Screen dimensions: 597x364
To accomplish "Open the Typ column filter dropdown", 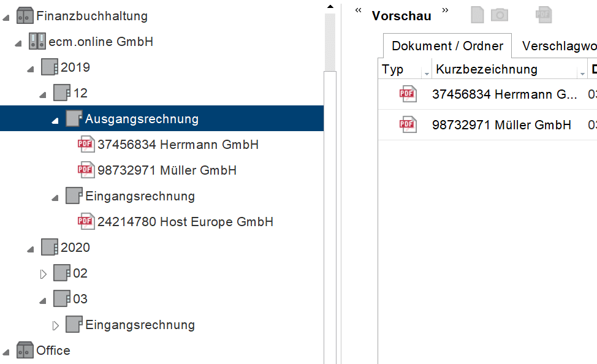I will (x=427, y=74).
